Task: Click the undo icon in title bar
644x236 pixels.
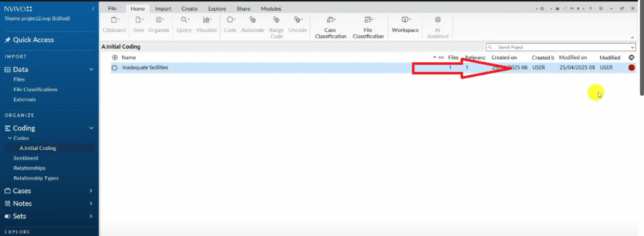Action: pos(572,9)
